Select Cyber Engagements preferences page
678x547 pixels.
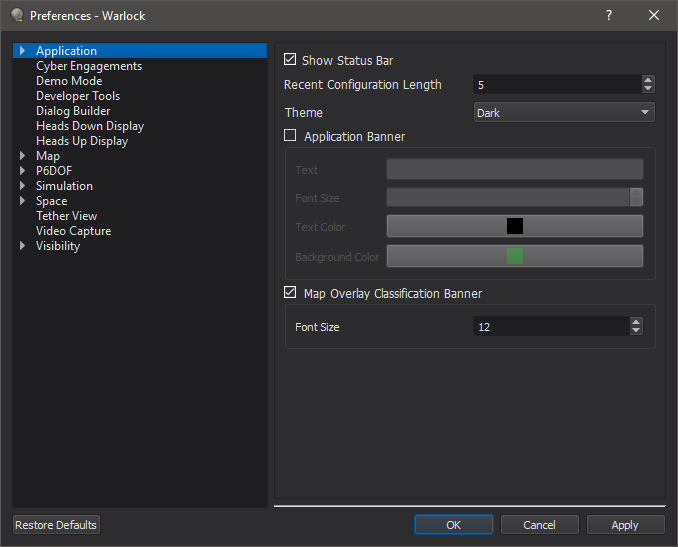pyautogui.click(x=89, y=66)
